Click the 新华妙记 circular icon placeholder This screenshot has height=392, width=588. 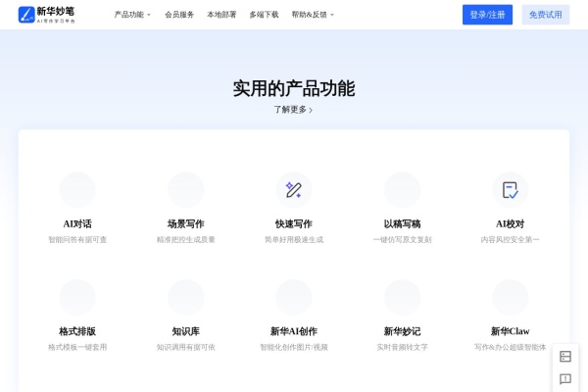coord(402,298)
